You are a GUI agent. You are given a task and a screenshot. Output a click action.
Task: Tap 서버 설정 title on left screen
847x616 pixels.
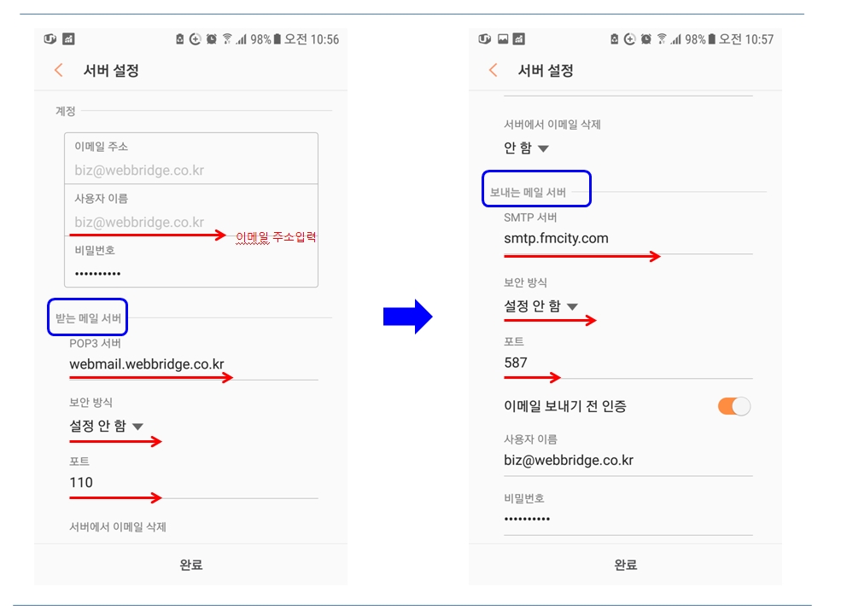pos(111,71)
